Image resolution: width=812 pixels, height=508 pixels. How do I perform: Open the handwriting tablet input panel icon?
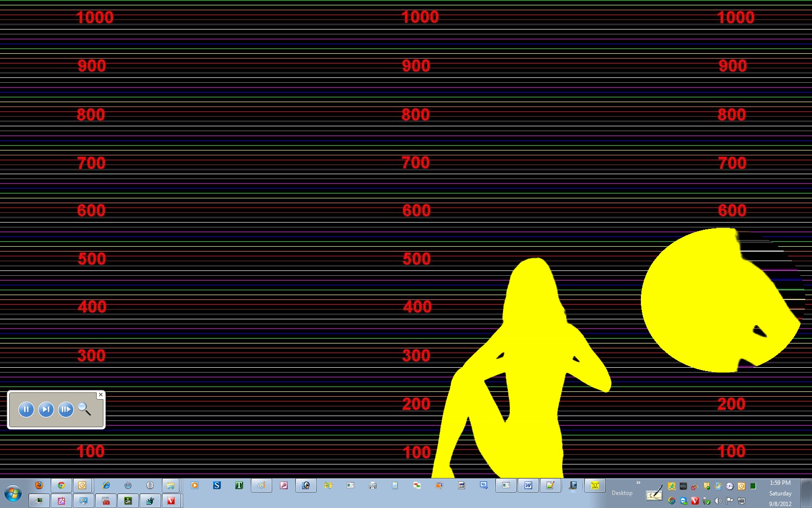(x=654, y=493)
